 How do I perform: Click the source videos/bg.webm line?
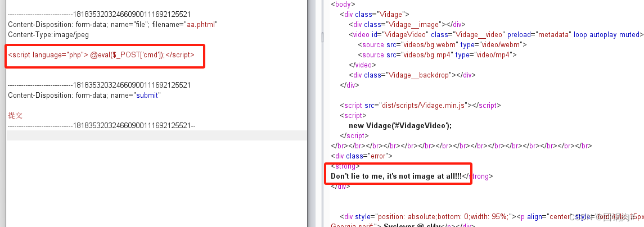click(x=442, y=45)
